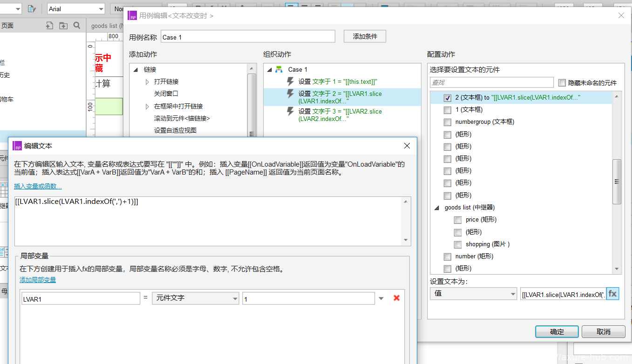632x364 pixels.
Task: Delete local variable LVAR1 with red X
Action: point(397,298)
